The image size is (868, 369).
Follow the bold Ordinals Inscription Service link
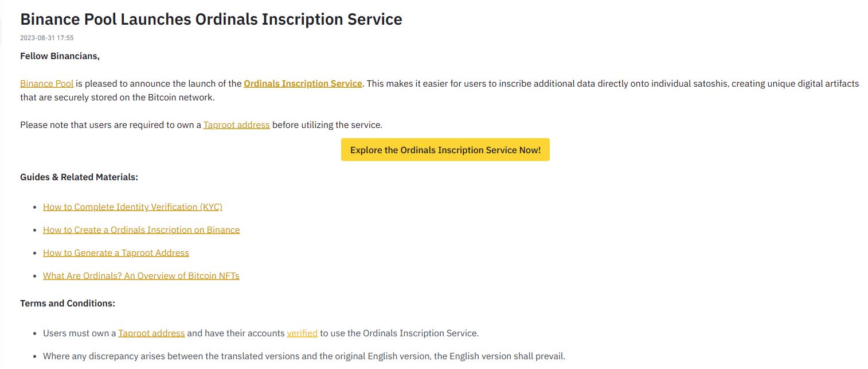pyautogui.click(x=303, y=83)
